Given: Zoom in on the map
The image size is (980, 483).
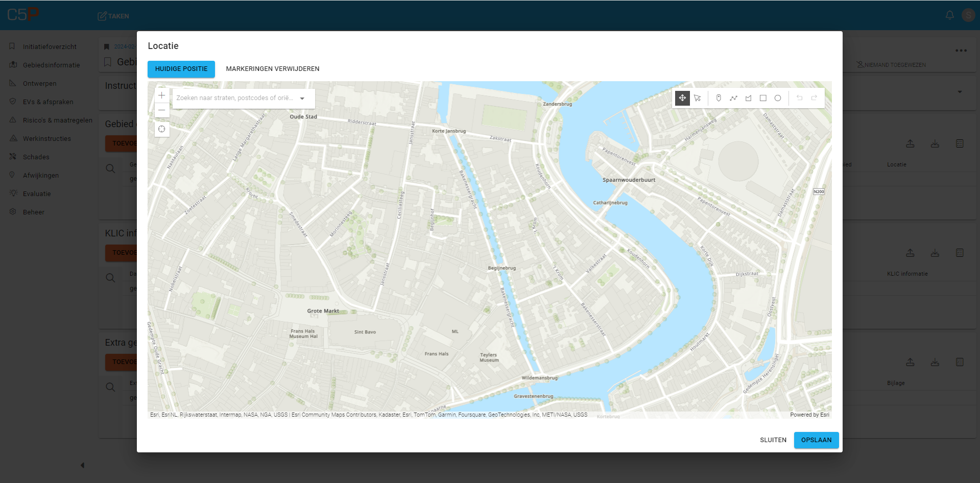Looking at the screenshot, I should click(162, 95).
